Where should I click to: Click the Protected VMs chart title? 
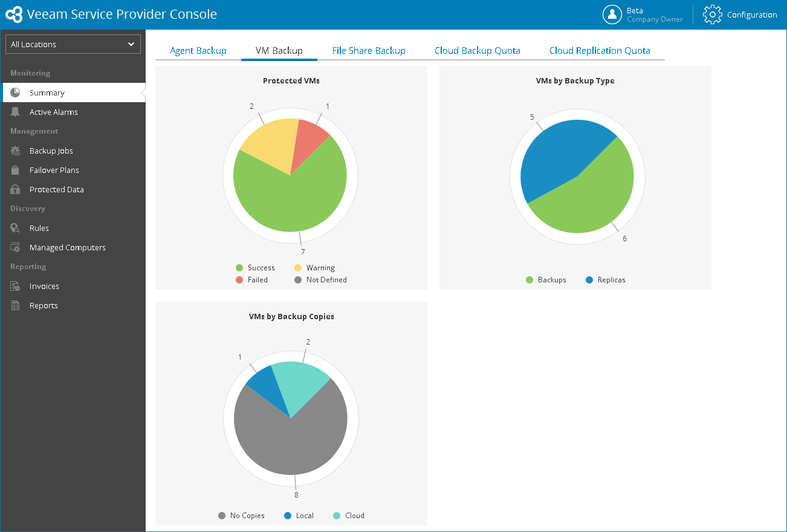[x=291, y=80]
